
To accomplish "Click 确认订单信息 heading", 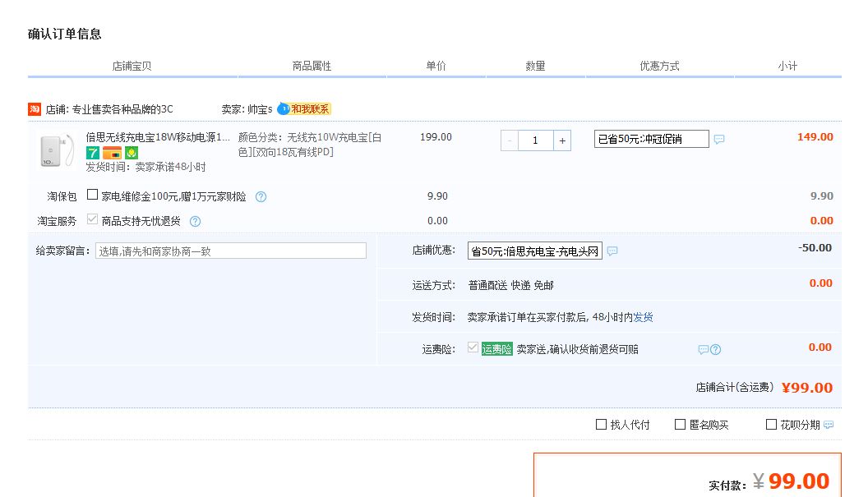I will (x=65, y=34).
